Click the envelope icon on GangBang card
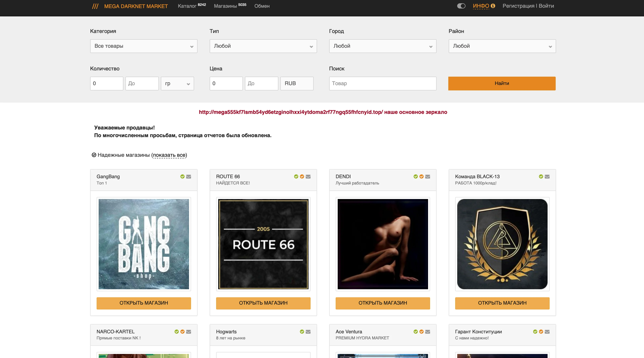Viewport: 644px width, 358px height. pyautogui.click(x=188, y=177)
